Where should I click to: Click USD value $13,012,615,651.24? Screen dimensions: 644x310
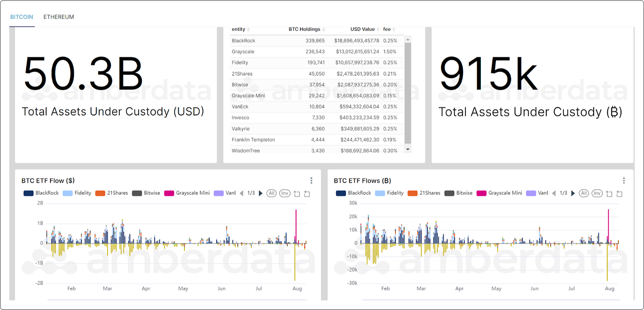tap(357, 52)
